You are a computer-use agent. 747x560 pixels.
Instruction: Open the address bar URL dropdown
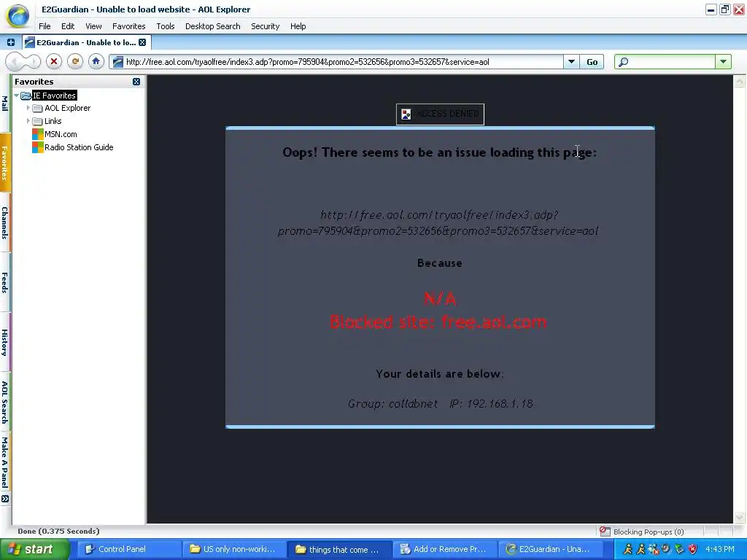571,62
